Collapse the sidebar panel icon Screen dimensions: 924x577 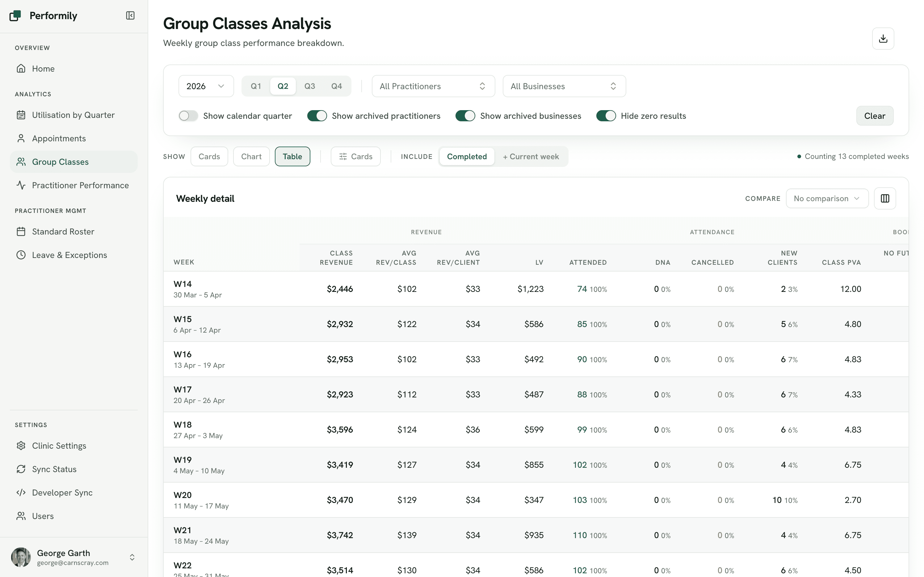tap(130, 15)
